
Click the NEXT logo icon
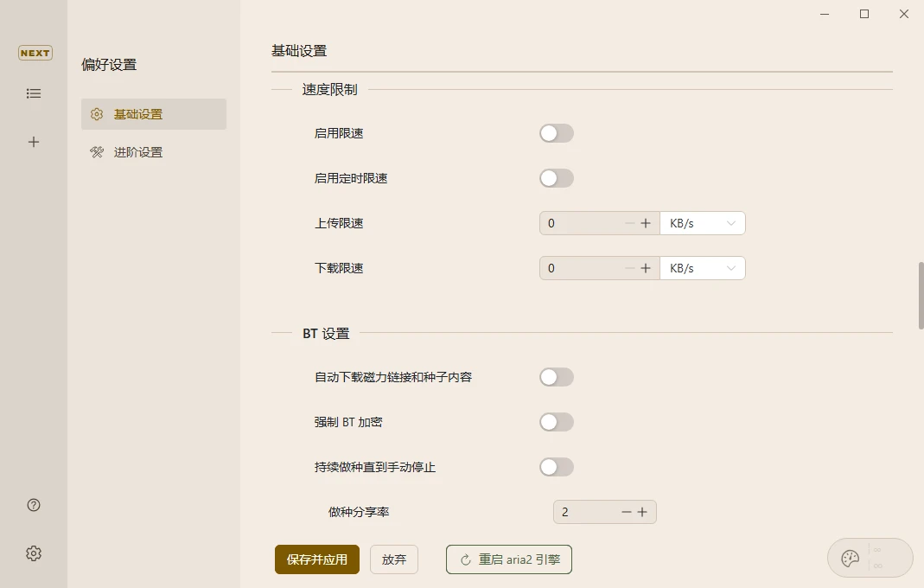(35, 53)
